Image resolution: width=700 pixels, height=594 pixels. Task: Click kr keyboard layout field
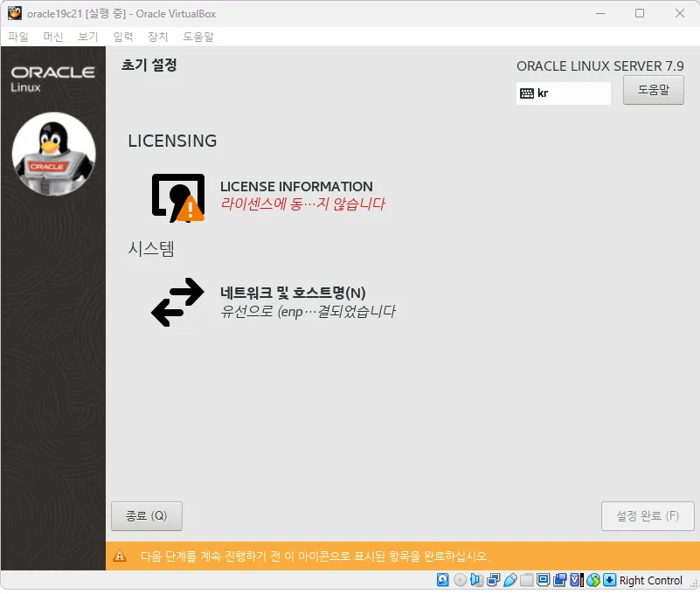(x=564, y=93)
